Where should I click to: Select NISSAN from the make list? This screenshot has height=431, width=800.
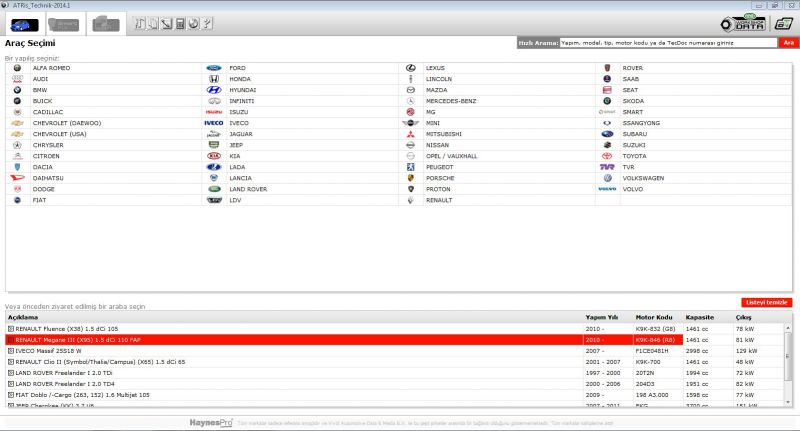pyautogui.click(x=437, y=145)
